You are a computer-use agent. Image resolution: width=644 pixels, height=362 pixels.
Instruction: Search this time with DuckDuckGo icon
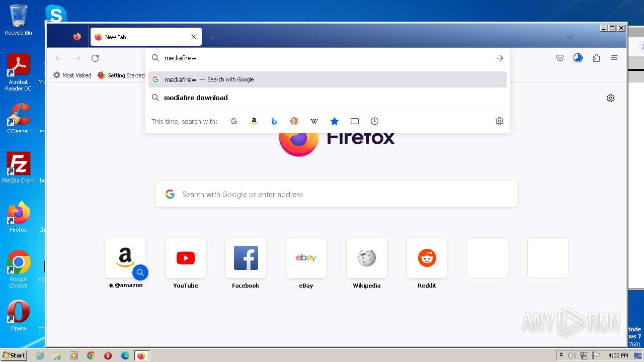click(294, 121)
